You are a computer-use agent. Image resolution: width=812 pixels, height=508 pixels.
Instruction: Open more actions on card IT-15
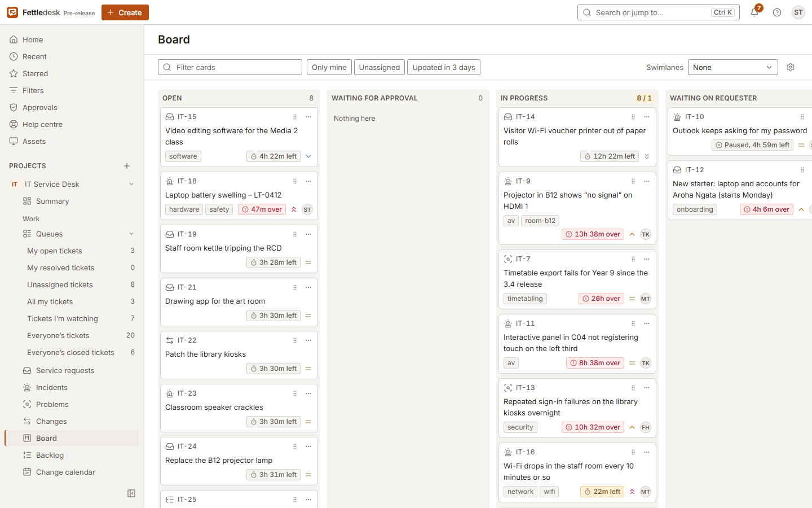click(x=308, y=117)
